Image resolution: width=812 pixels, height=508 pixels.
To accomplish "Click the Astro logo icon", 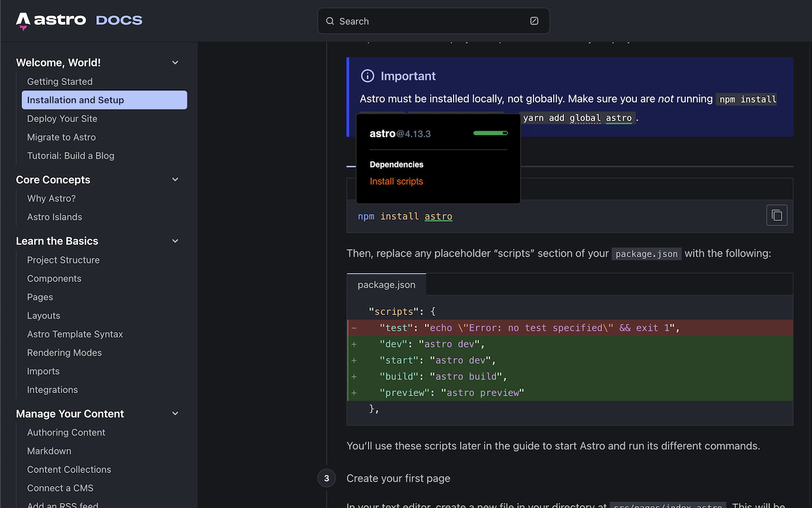I will (23, 22).
